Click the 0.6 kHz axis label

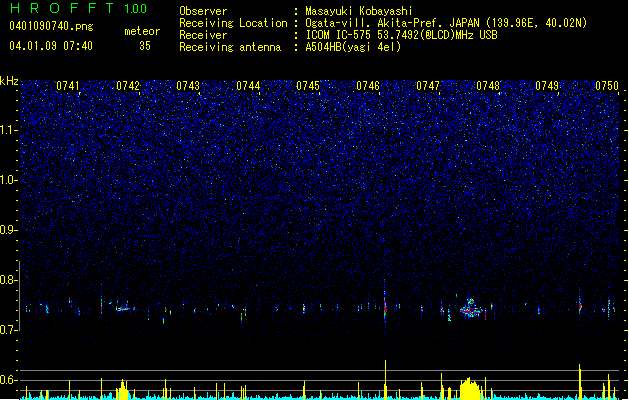pyautogui.click(x=8, y=380)
